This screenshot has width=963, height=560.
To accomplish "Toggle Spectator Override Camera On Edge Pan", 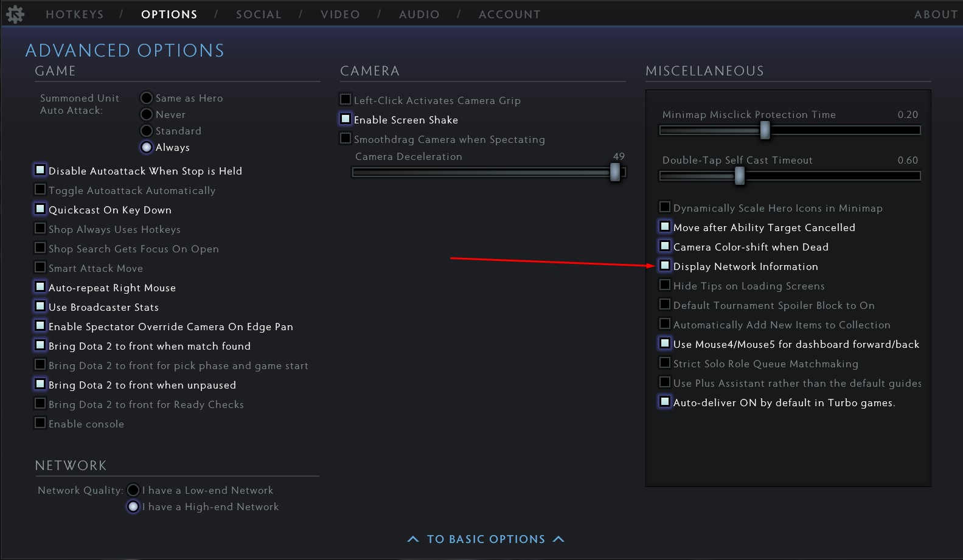I will (x=40, y=326).
